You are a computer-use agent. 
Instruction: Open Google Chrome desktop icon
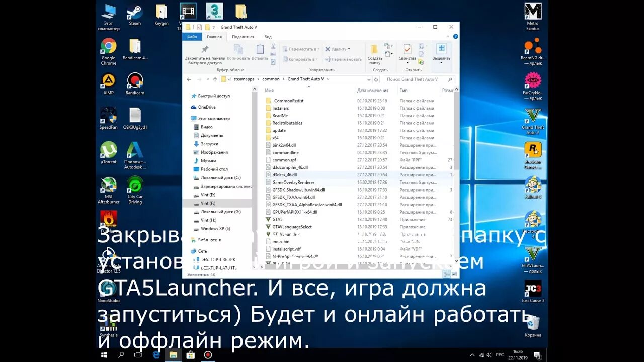(x=108, y=52)
